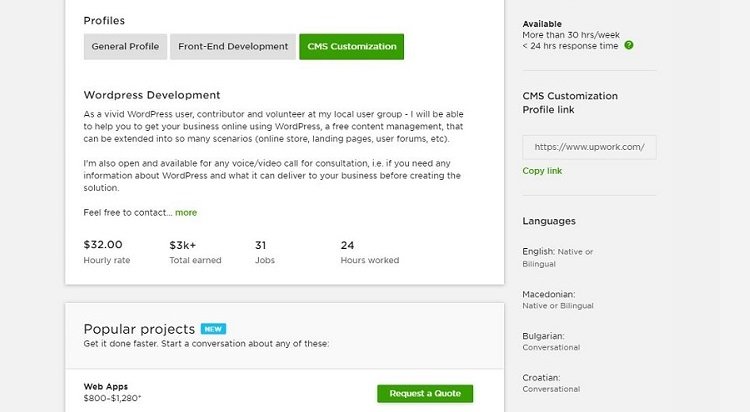
Task: Click the 'Languages' section heading
Action: point(549,221)
